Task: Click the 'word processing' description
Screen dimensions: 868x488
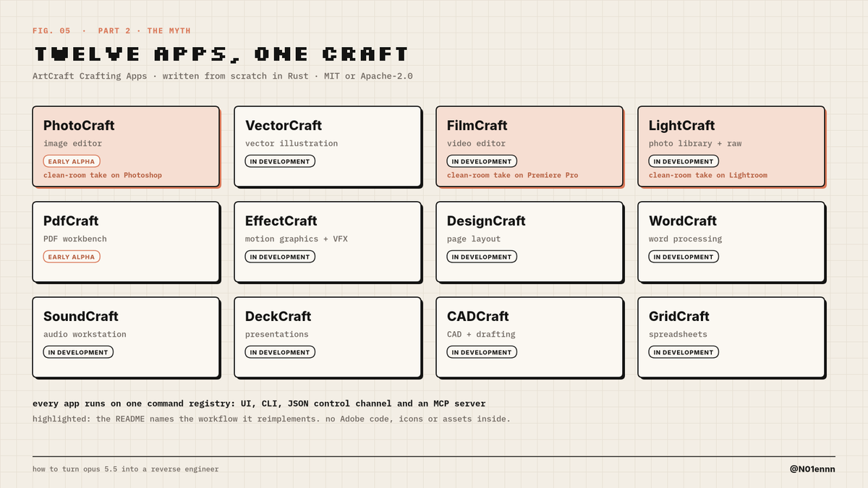Action: [685, 239]
